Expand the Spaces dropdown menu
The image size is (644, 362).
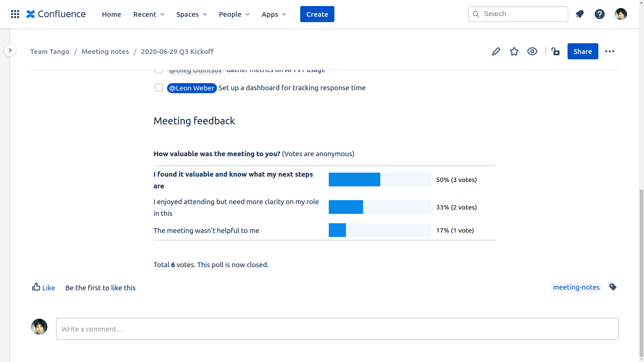pyautogui.click(x=192, y=14)
